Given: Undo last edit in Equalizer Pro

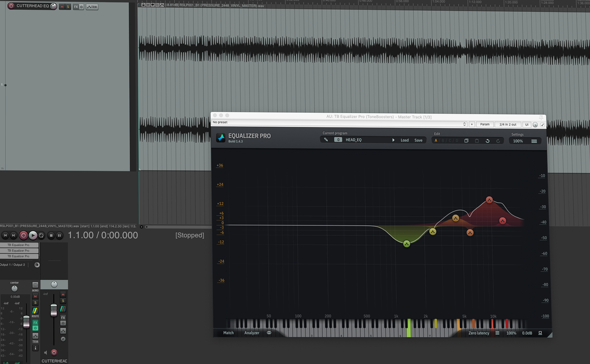Looking at the screenshot, I should pos(487,141).
